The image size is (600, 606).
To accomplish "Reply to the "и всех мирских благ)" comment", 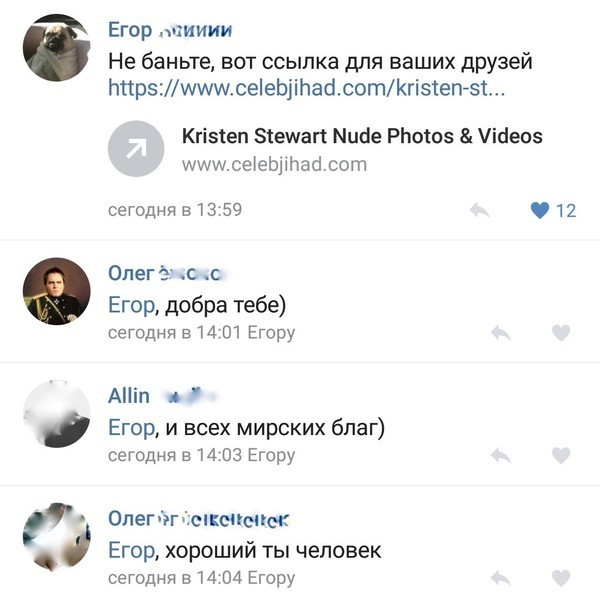I will 501,456.
